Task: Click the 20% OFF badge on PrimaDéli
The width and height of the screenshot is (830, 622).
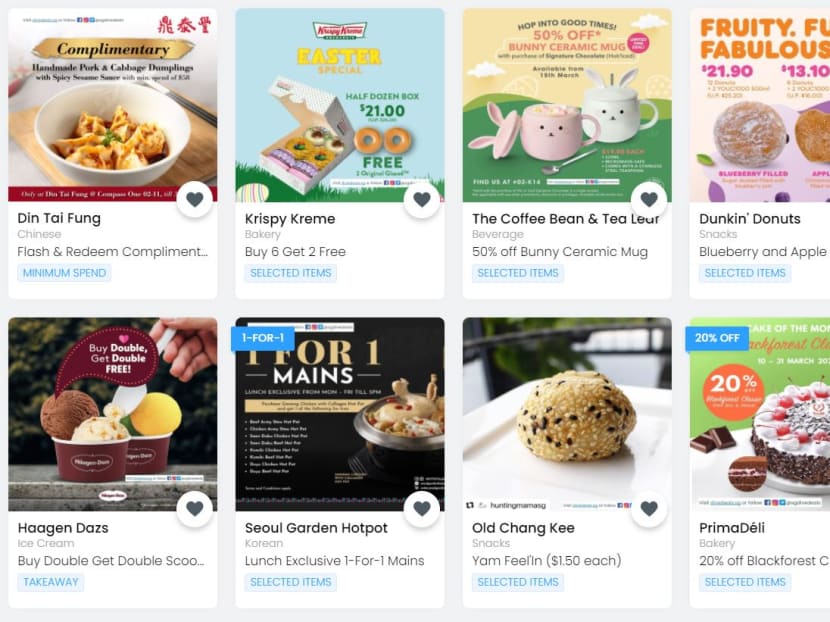Action: tap(717, 338)
